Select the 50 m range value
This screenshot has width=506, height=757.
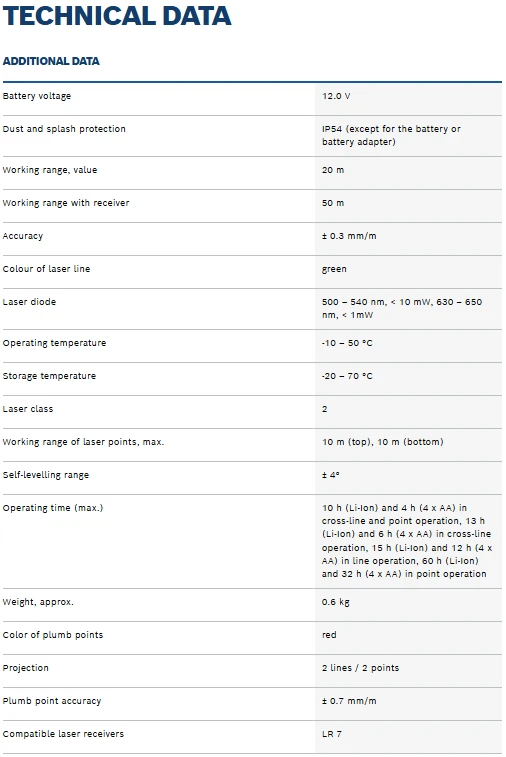(x=333, y=203)
